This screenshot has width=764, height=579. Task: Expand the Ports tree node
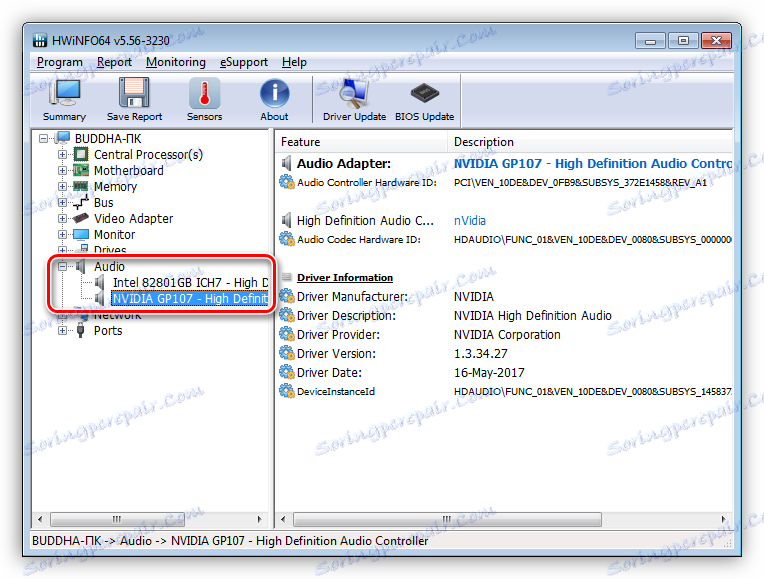[62, 330]
